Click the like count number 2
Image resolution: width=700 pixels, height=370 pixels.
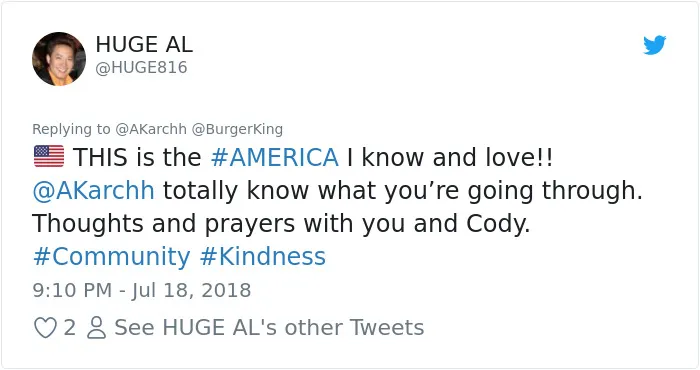[x=70, y=328]
